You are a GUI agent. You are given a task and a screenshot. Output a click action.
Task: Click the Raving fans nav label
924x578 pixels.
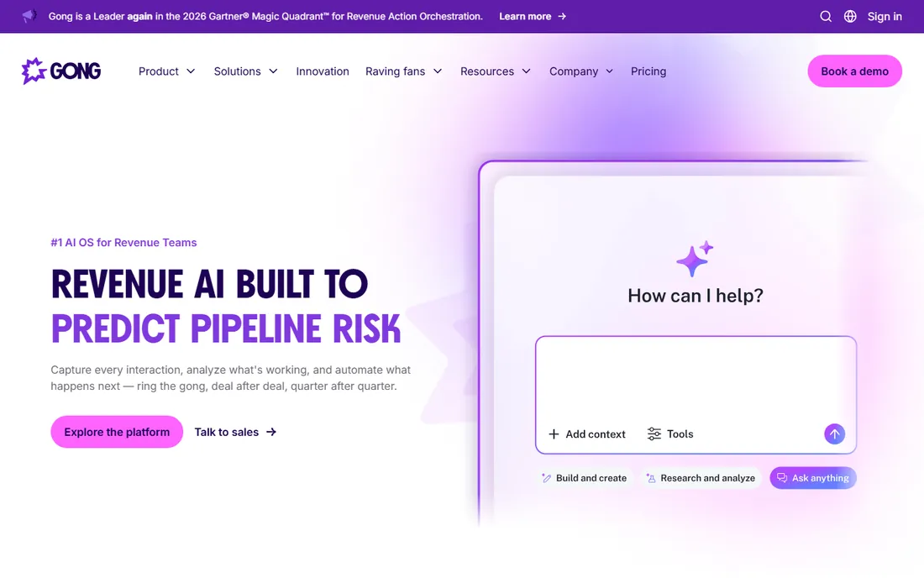tap(395, 71)
